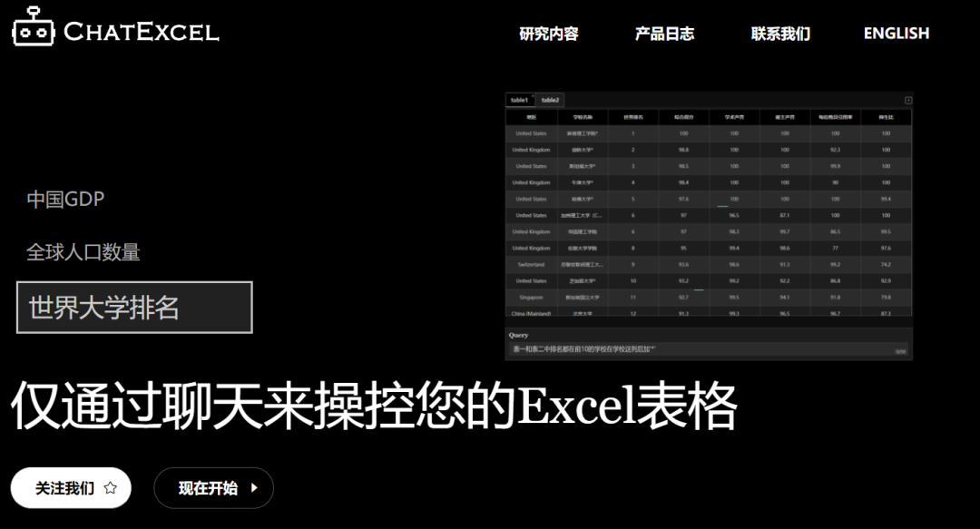The width and height of the screenshot is (980, 529).
Task: Click the 90 citation cell in row 4
Action: [836, 182]
